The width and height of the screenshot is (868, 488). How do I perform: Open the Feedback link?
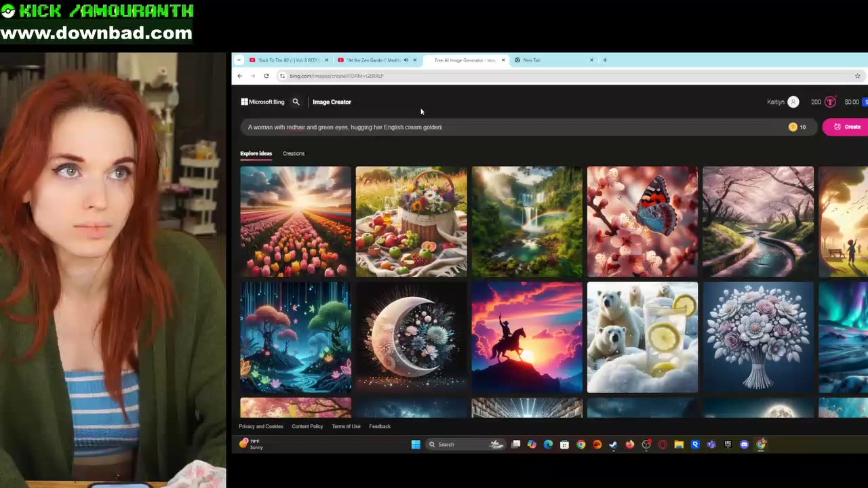click(x=380, y=426)
